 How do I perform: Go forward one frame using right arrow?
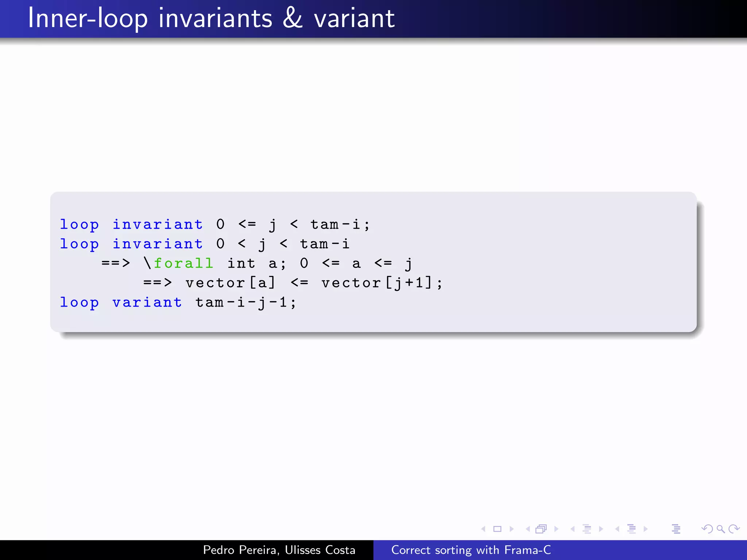[x=556, y=529]
